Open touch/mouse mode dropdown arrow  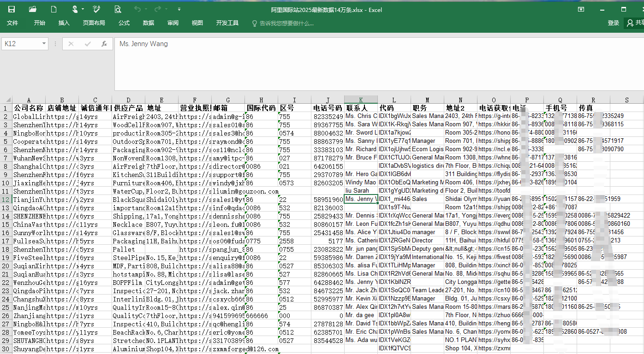point(83,9)
